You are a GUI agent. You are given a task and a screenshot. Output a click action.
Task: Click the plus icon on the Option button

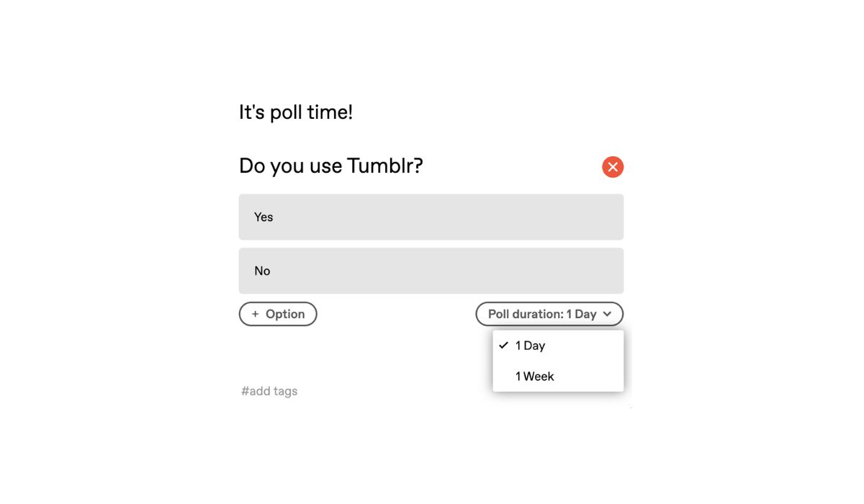pyautogui.click(x=255, y=314)
